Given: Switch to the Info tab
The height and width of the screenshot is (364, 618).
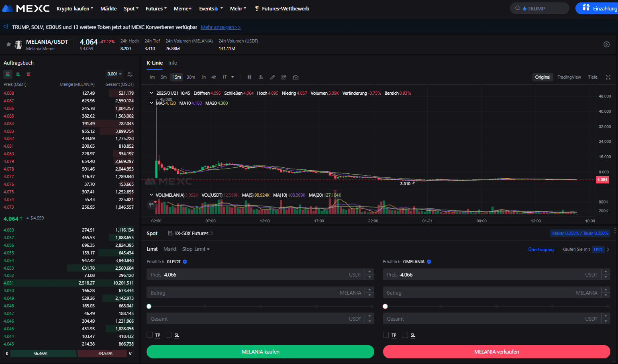Looking at the screenshot, I should 173,63.
